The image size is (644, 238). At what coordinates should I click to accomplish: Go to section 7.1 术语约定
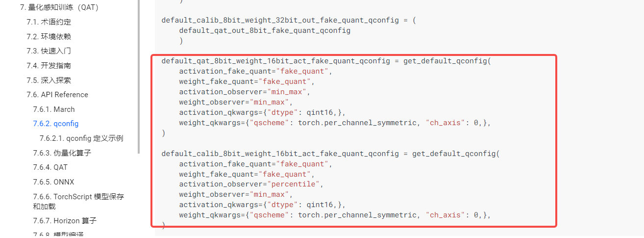coord(49,22)
